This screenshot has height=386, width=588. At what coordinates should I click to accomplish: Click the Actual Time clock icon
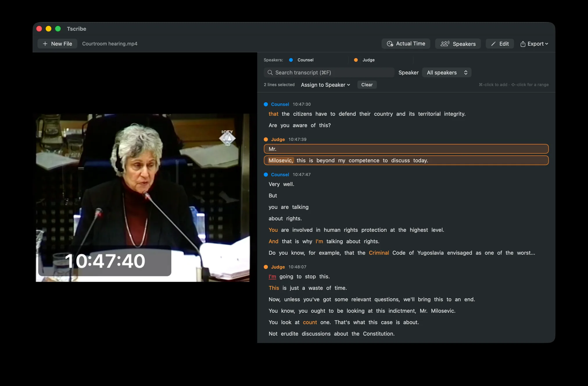[x=390, y=44]
